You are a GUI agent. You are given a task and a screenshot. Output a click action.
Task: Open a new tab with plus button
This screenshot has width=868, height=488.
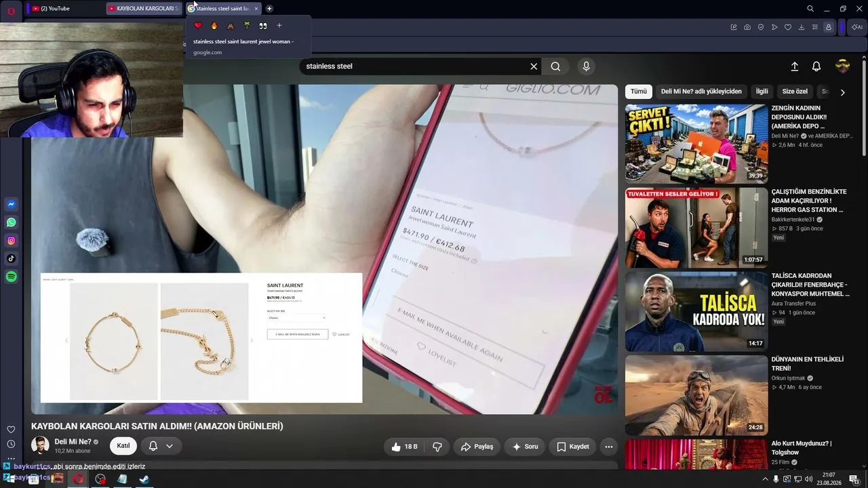pos(269,9)
